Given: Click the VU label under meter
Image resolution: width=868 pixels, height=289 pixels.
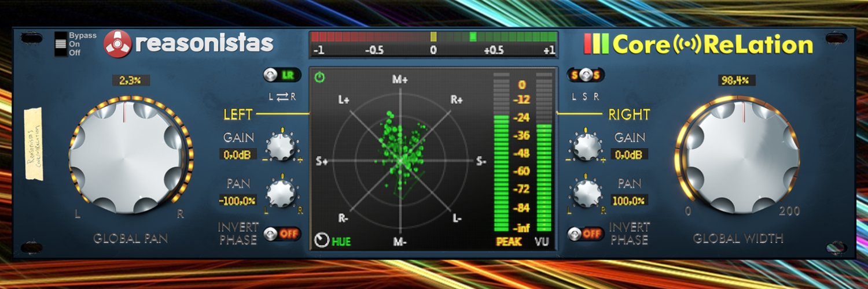Looking at the screenshot, I should 542,241.
